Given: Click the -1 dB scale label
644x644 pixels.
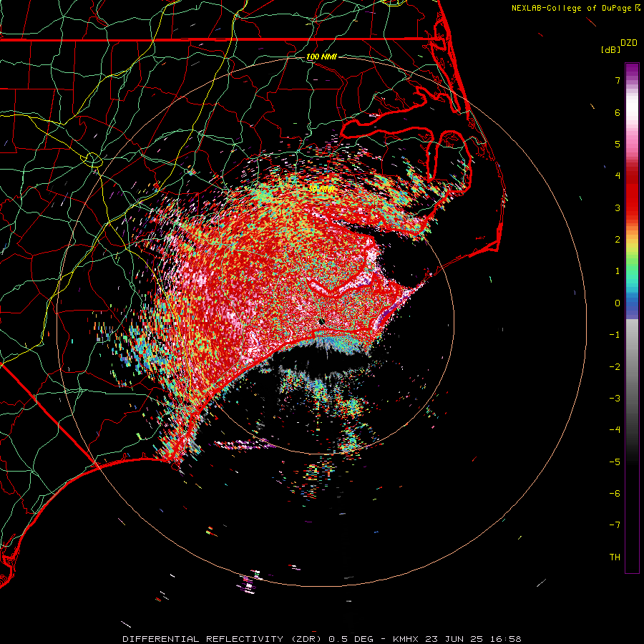Looking at the screenshot, I should click(x=615, y=335).
